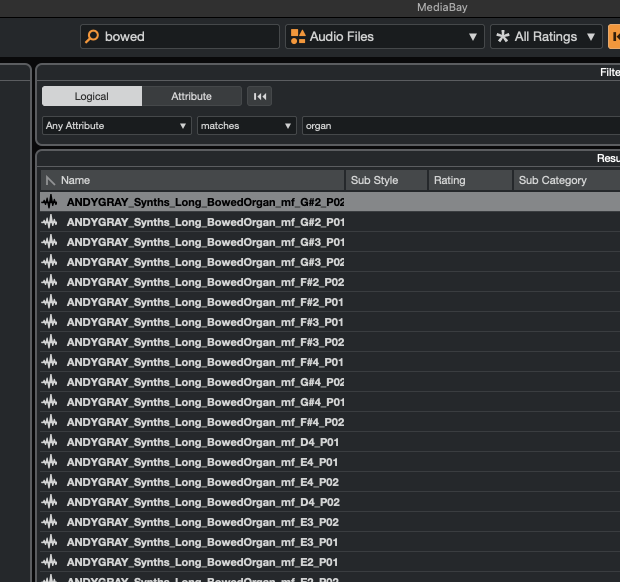Click the sort indicator icon beside Name
The width and height of the screenshot is (620, 582).
[x=50, y=180]
